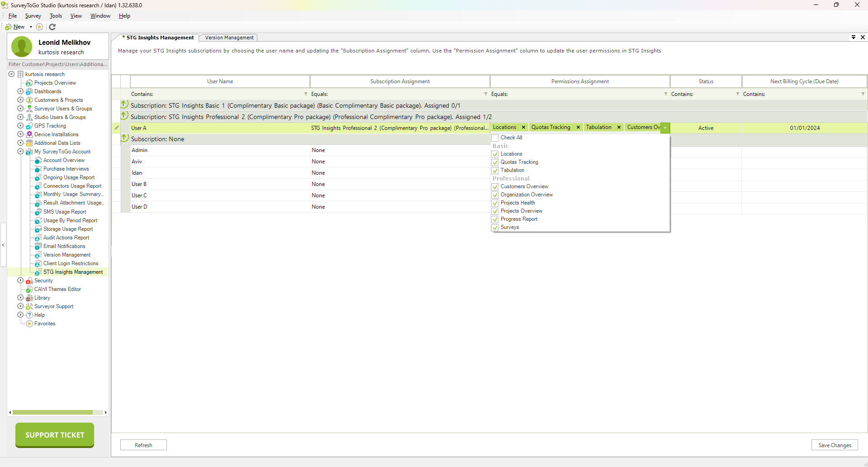Open the Survey menu
The height and width of the screenshot is (467, 868).
point(33,16)
